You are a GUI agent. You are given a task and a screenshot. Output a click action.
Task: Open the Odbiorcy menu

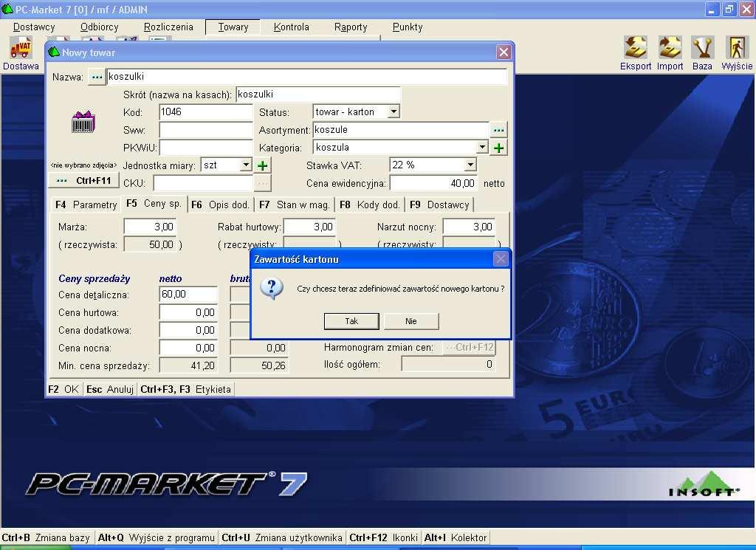click(x=100, y=27)
